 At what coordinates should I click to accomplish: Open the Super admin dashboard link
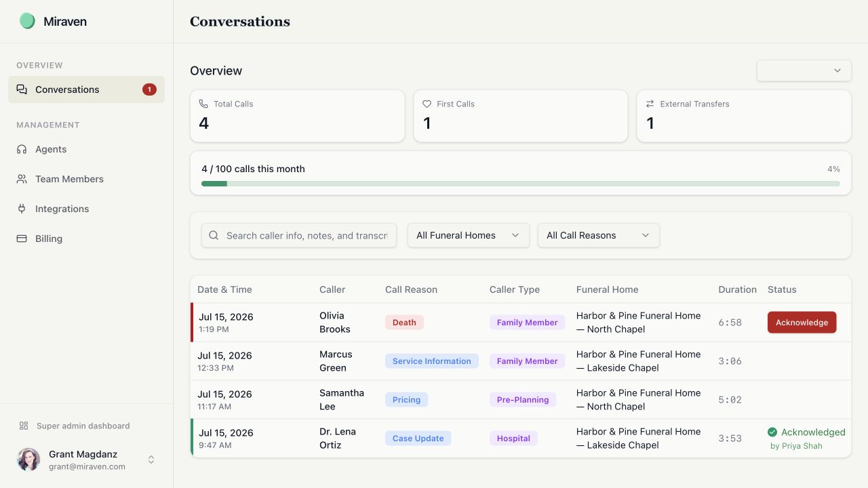pos(83,426)
